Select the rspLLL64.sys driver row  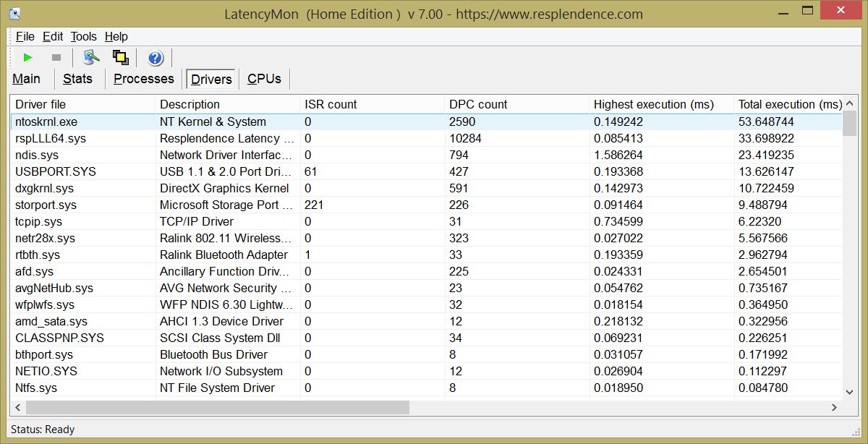(x=427, y=138)
